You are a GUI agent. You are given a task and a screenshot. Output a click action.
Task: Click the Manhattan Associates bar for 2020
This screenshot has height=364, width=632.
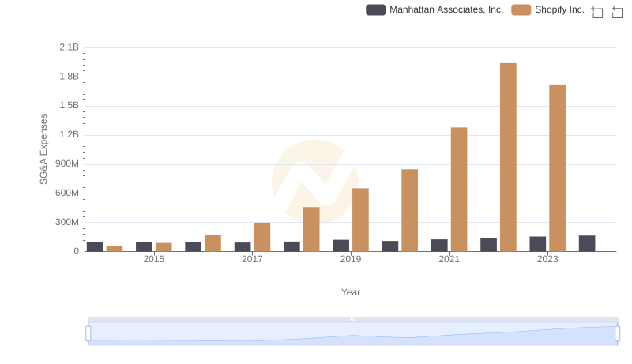[x=390, y=246]
